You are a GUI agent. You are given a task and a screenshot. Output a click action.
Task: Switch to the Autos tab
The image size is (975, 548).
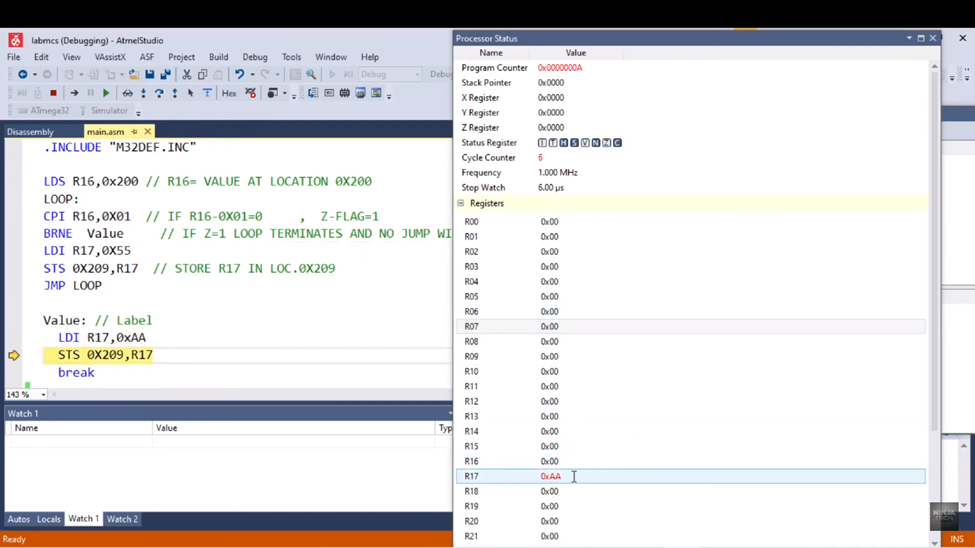19,519
